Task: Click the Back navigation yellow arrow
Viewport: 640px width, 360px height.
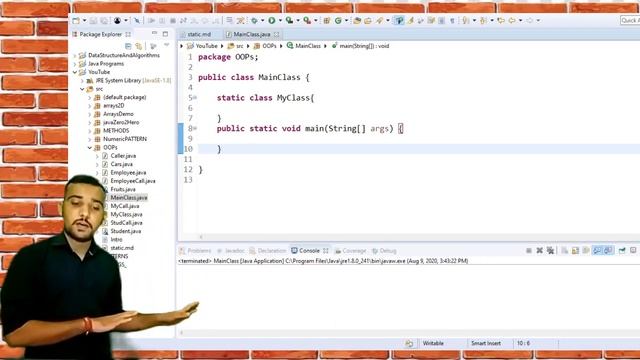Action: pos(512,20)
